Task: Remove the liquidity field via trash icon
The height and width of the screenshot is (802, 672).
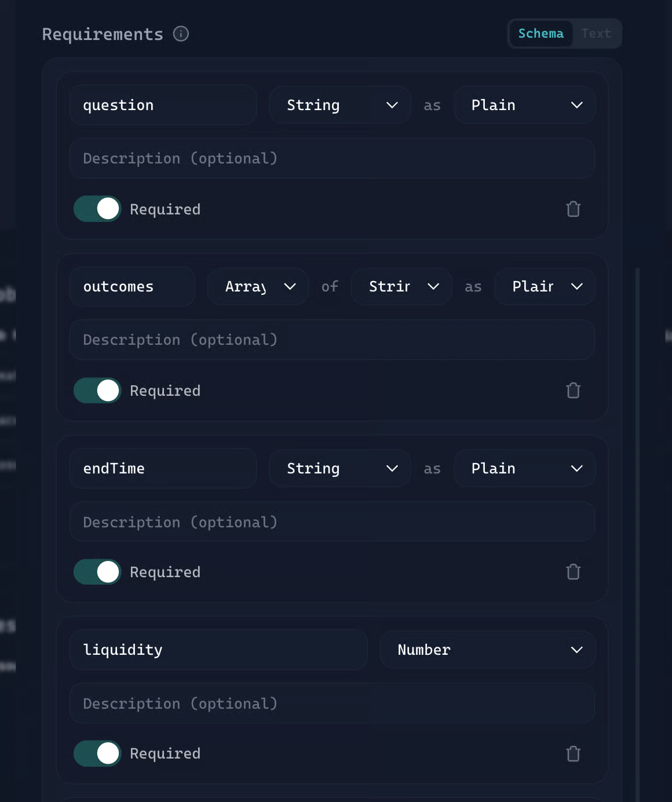Action: click(573, 753)
